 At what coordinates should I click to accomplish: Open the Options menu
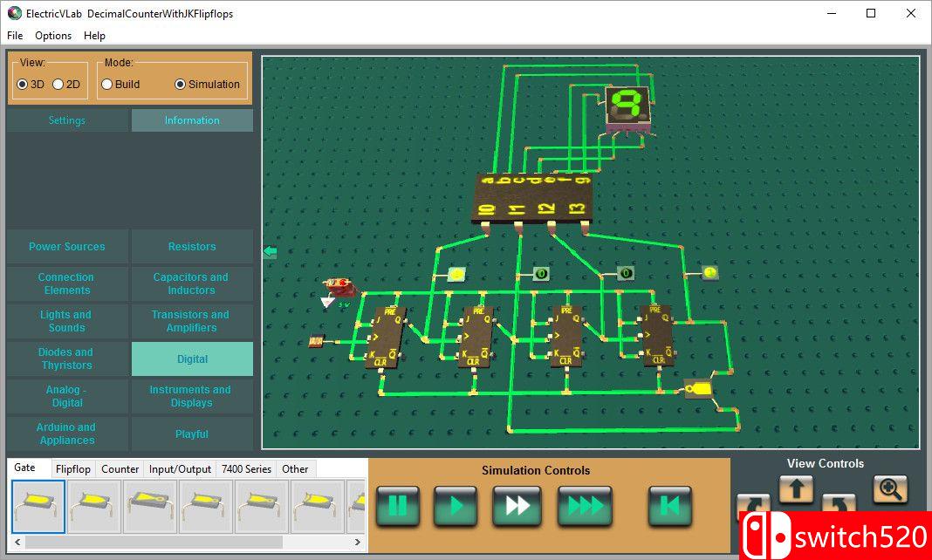click(53, 36)
